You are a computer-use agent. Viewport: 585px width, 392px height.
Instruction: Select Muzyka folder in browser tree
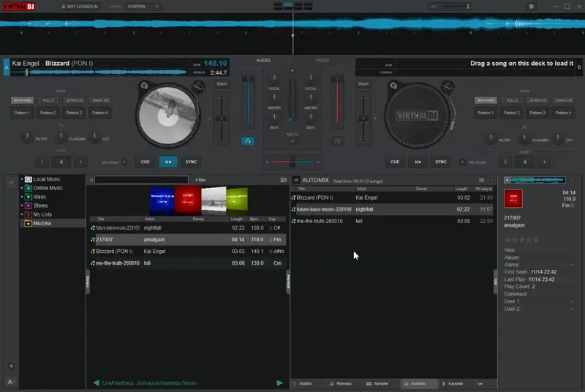[x=53, y=223]
